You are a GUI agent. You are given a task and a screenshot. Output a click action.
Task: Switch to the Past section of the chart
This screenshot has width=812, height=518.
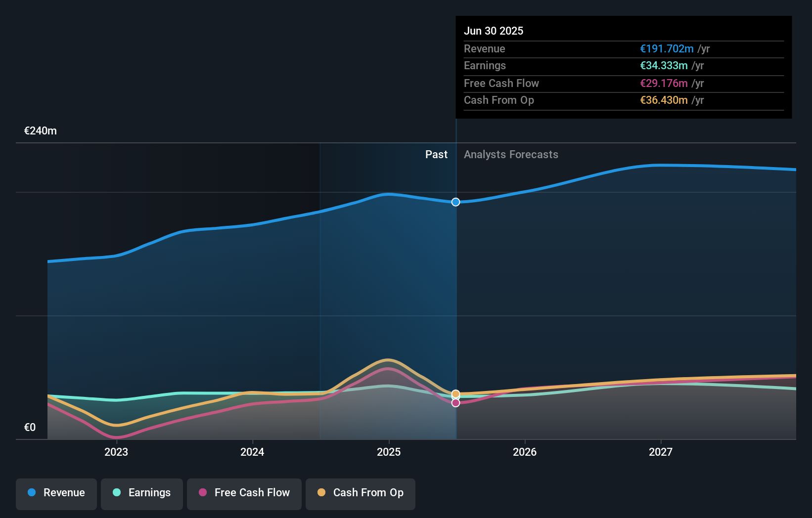[x=436, y=154]
